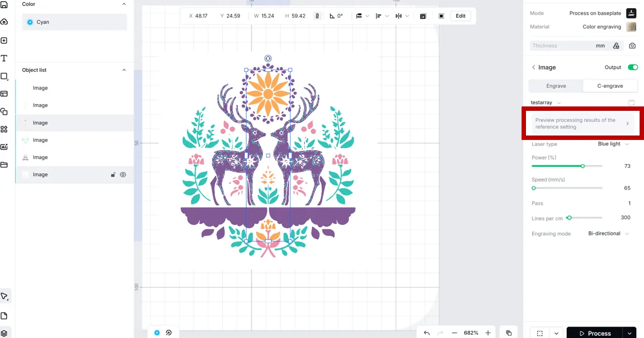Select the second Image row
This screenshot has height=338, width=644.
pyautogui.click(x=74, y=105)
